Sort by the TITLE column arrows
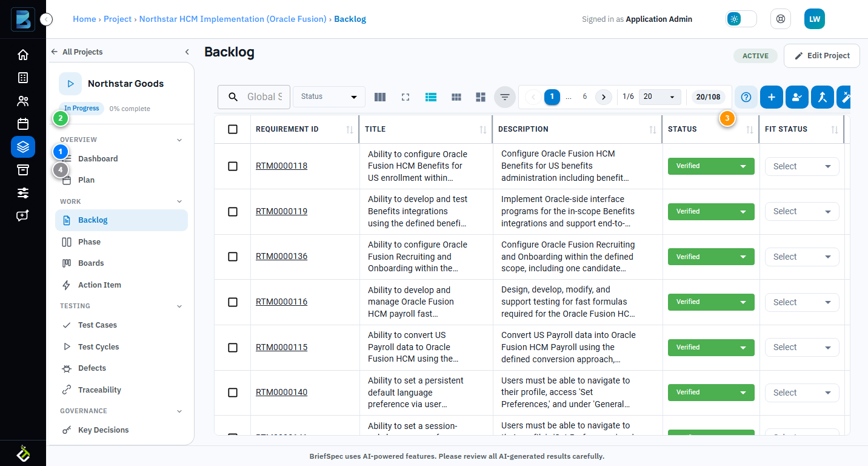This screenshot has height=466, width=868. [483, 130]
